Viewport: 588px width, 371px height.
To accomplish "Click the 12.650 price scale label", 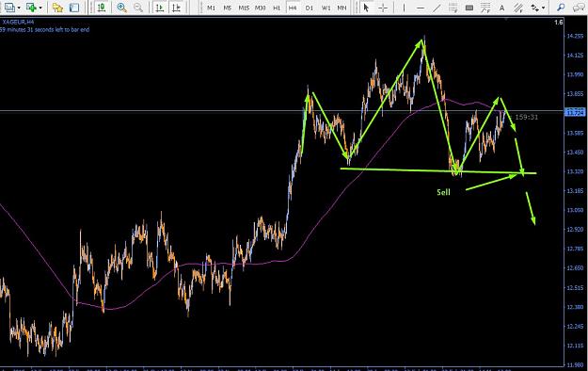I will [575, 268].
